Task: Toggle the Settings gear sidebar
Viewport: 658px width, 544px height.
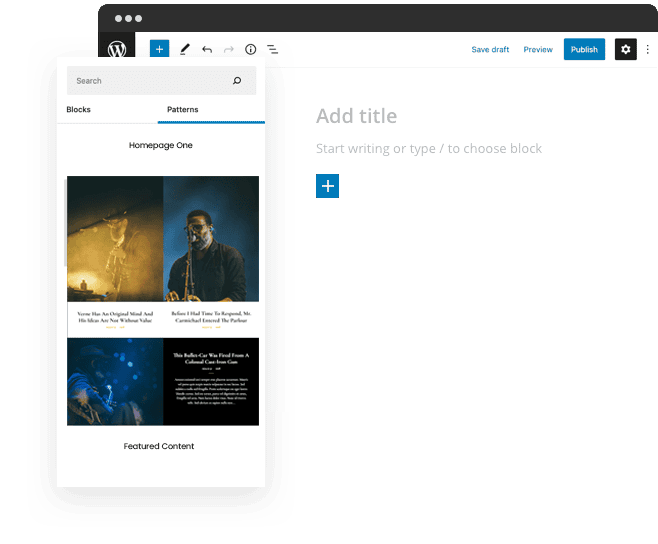Action: pos(626,49)
